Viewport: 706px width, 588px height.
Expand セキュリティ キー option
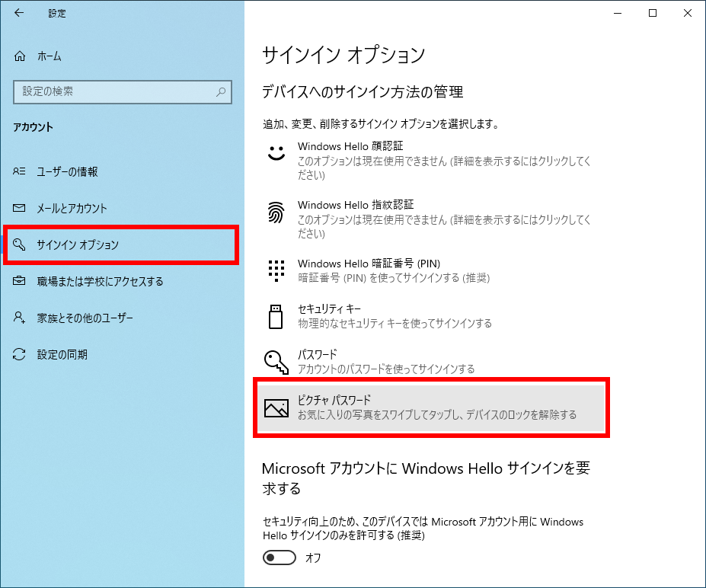click(431, 317)
